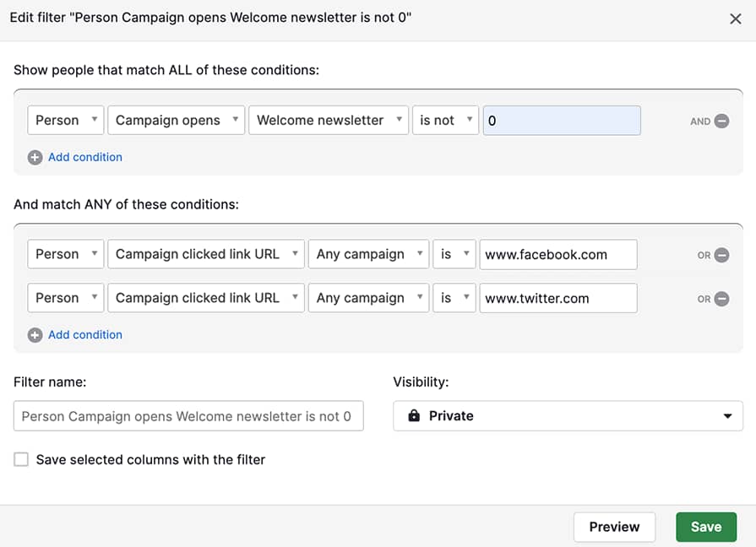The height and width of the screenshot is (547, 756).
Task: Close the filter editing dialog
Action: (734, 19)
